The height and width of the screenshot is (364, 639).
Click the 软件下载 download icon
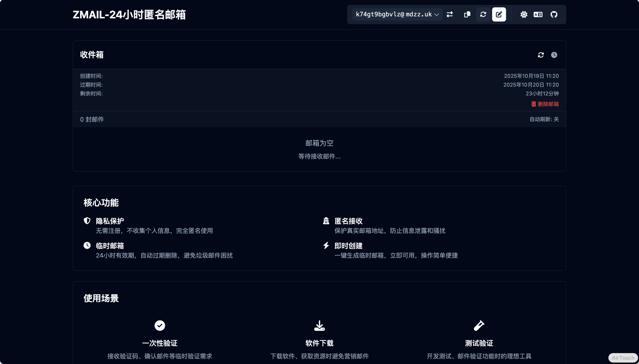point(319,326)
